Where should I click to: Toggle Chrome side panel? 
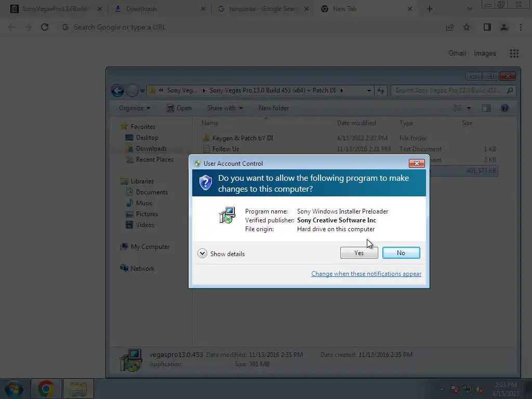[487, 27]
